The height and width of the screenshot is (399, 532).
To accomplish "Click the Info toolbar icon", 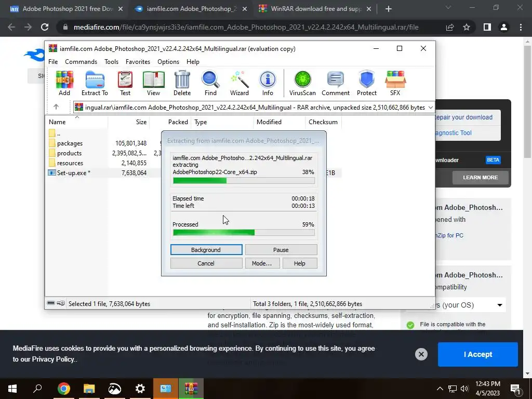I will pyautogui.click(x=268, y=83).
